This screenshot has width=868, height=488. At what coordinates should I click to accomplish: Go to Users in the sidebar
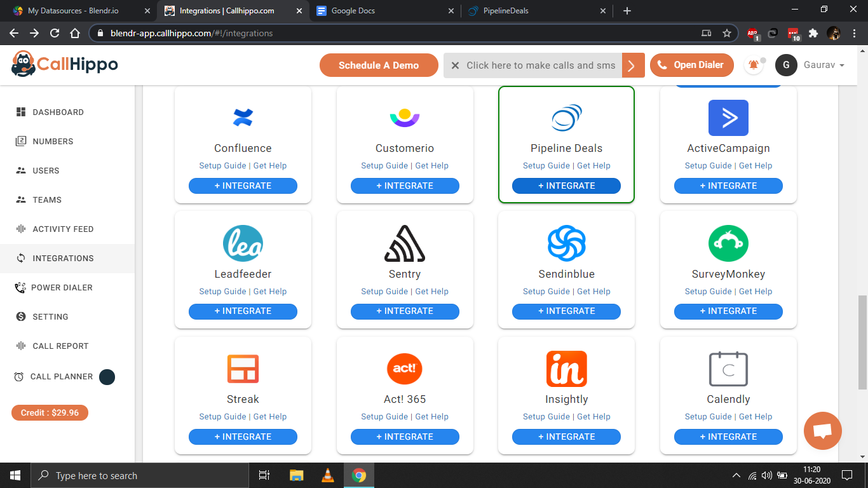[67, 170]
